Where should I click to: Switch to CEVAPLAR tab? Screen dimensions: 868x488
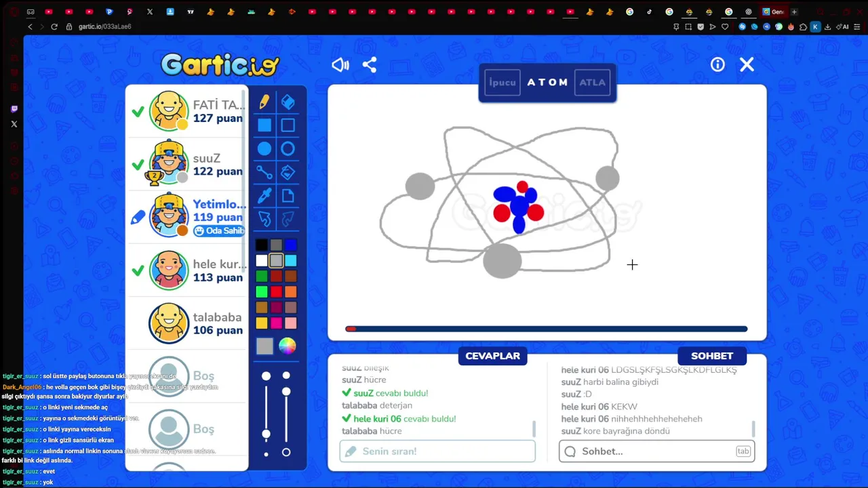coord(493,356)
